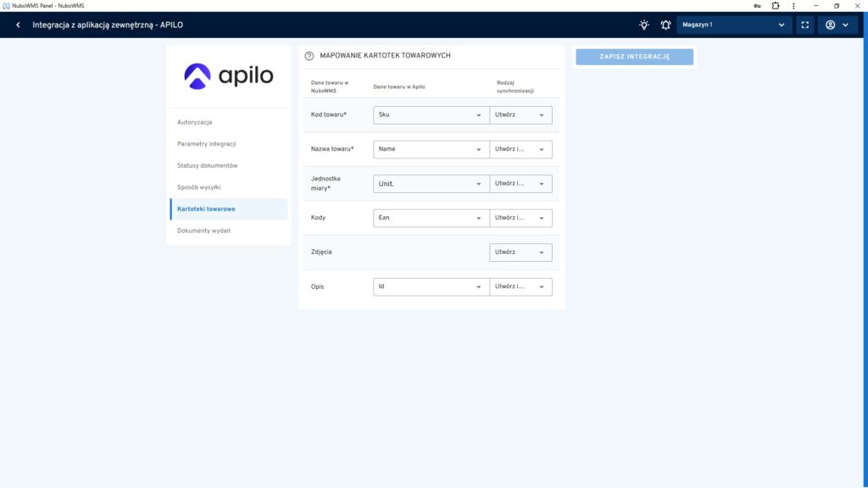868x488 pixels.
Task: Switch to Autoryzacja section
Action: click(x=195, y=122)
